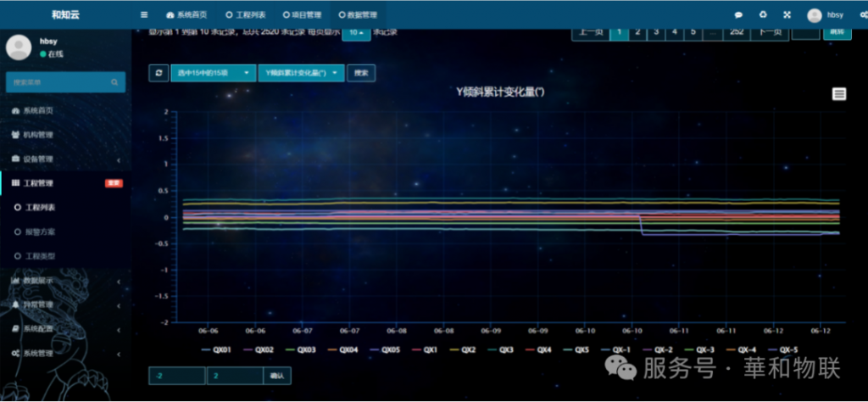Expand the 异常管理 sidebar menu
The width and height of the screenshot is (868, 402).
(65, 305)
